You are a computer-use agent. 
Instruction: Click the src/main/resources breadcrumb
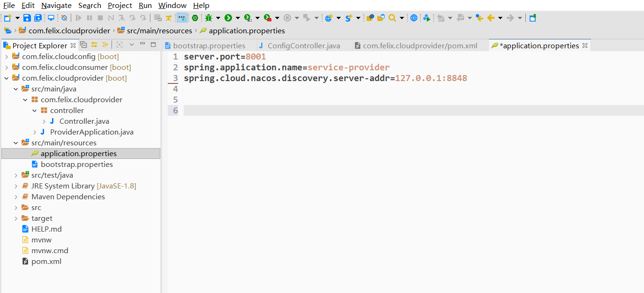point(159,31)
